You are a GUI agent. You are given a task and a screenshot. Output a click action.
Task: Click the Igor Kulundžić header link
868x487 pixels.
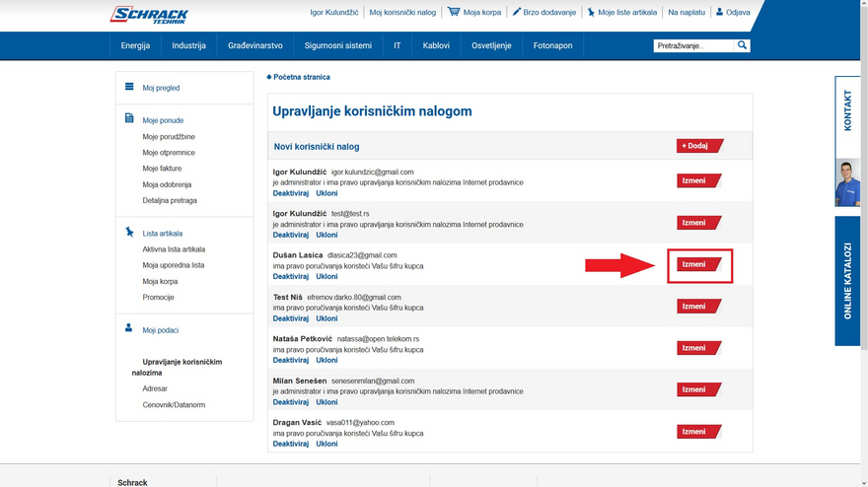(x=334, y=12)
